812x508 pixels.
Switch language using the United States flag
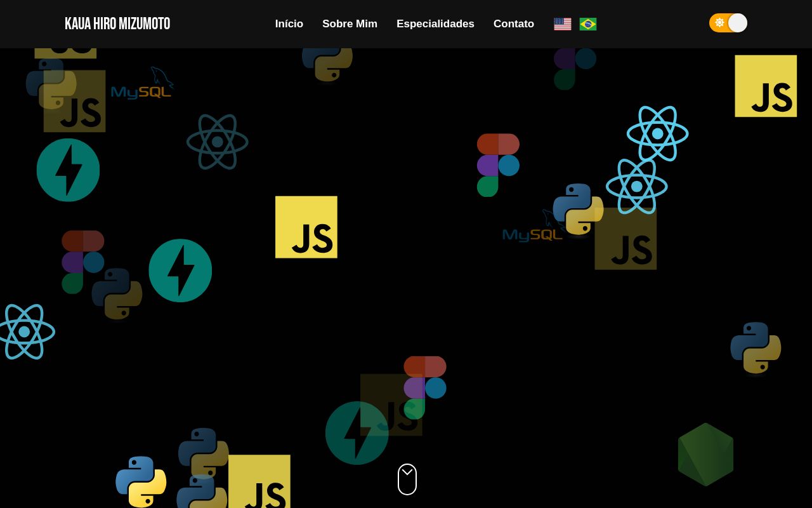click(562, 24)
